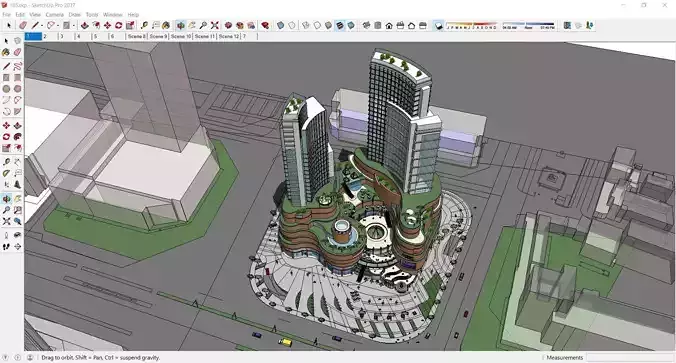The width and height of the screenshot is (676, 363).
Task: Switch to the Scene 8 tab
Action: click(x=137, y=37)
